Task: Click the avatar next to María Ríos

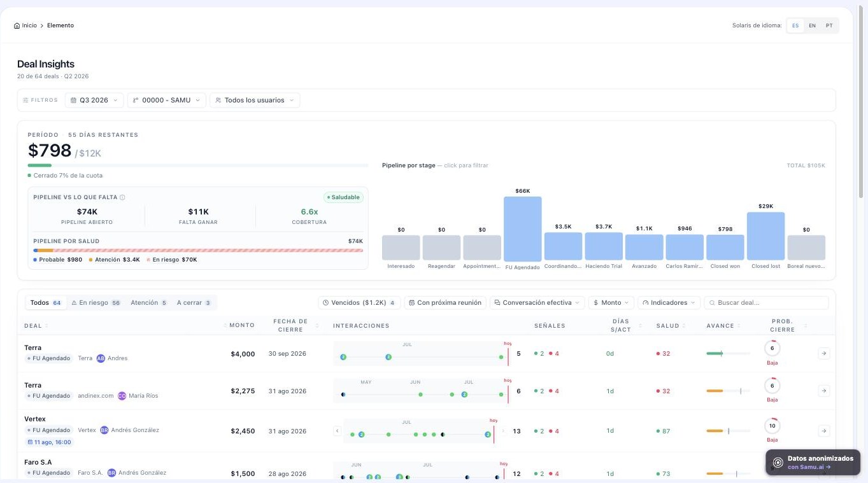Action: tap(122, 396)
